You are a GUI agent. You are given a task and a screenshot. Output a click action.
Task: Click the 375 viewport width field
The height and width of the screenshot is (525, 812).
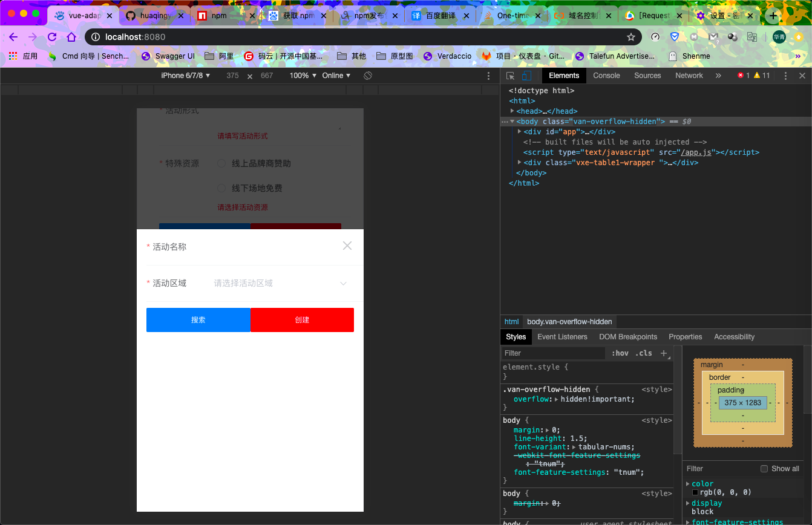(232, 76)
